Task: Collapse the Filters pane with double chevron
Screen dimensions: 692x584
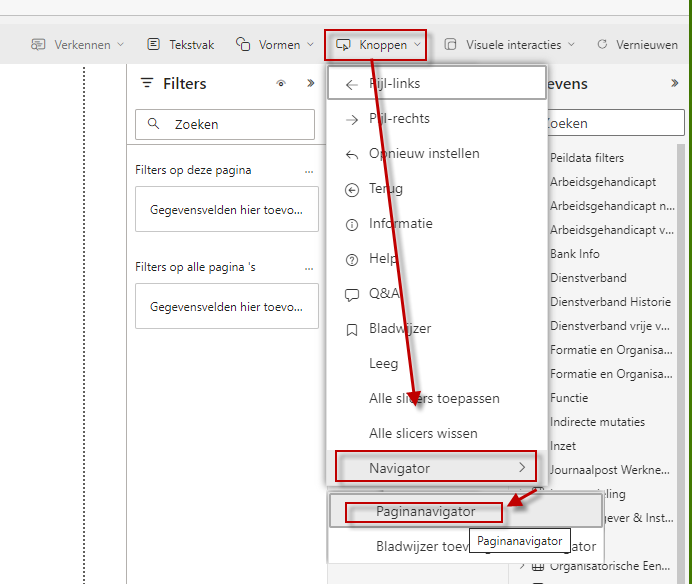Action: click(310, 84)
